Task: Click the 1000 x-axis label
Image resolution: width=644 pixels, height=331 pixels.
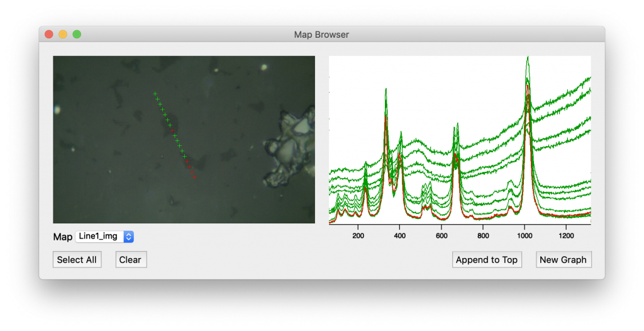Action: click(x=525, y=236)
